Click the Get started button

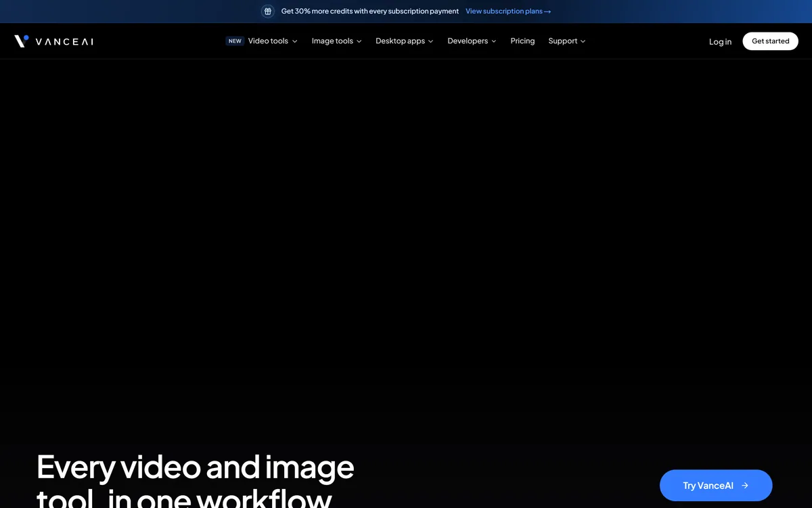pyautogui.click(x=770, y=41)
